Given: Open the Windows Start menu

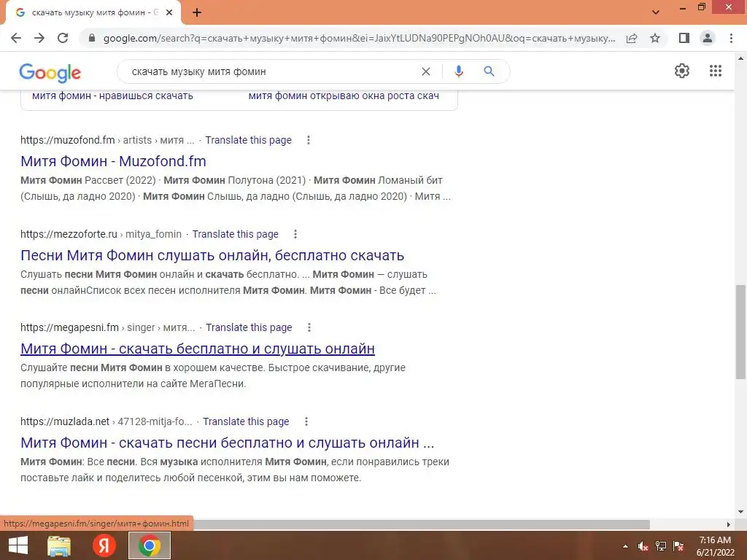Looking at the screenshot, I should 18,545.
